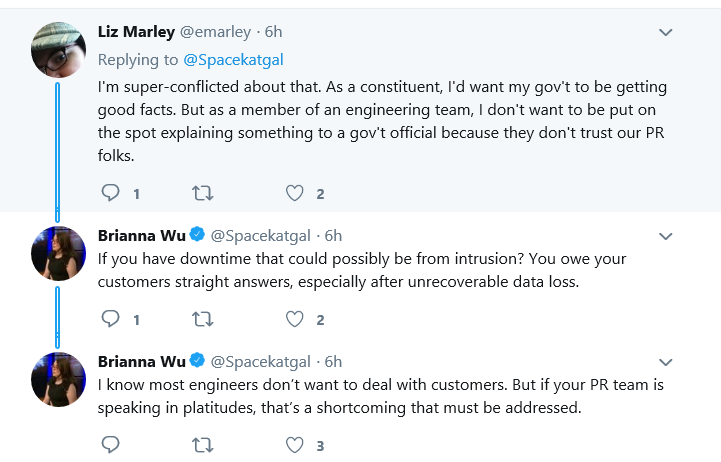Click Liz Marley's avatar picture

58,50
